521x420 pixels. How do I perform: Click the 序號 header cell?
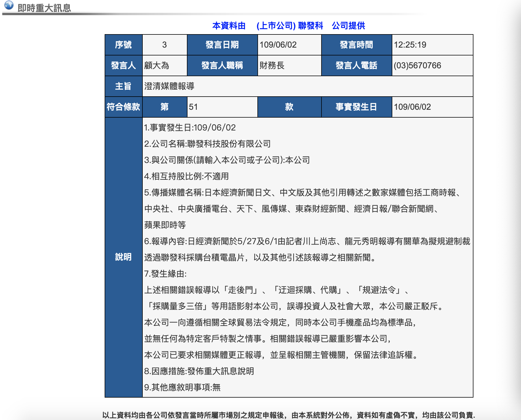pyautogui.click(x=123, y=45)
